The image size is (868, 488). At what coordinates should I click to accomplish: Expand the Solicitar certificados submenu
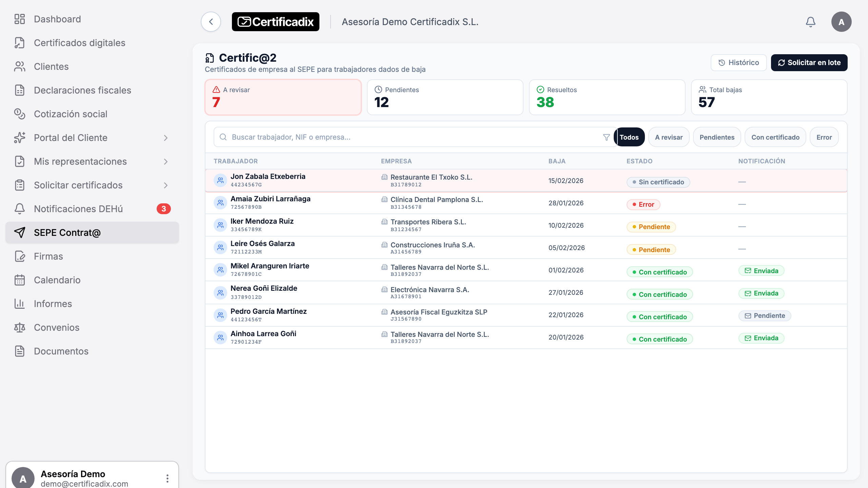pos(166,185)
